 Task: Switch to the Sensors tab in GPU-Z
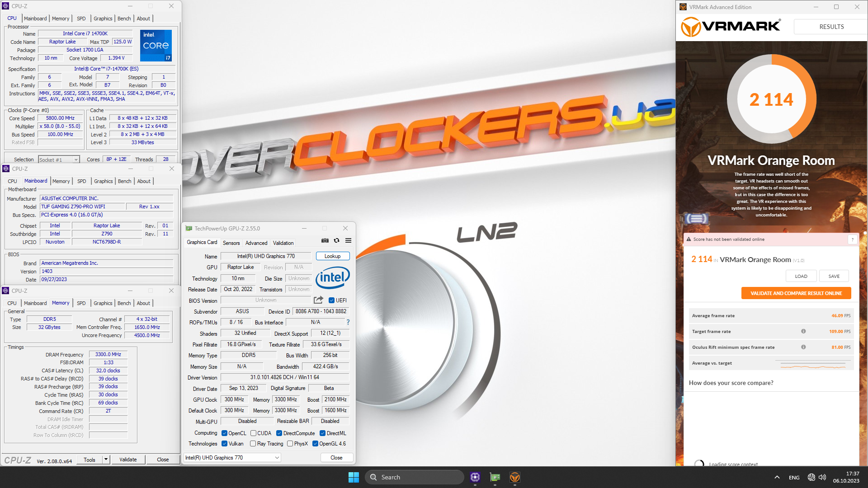coord(231,243)
